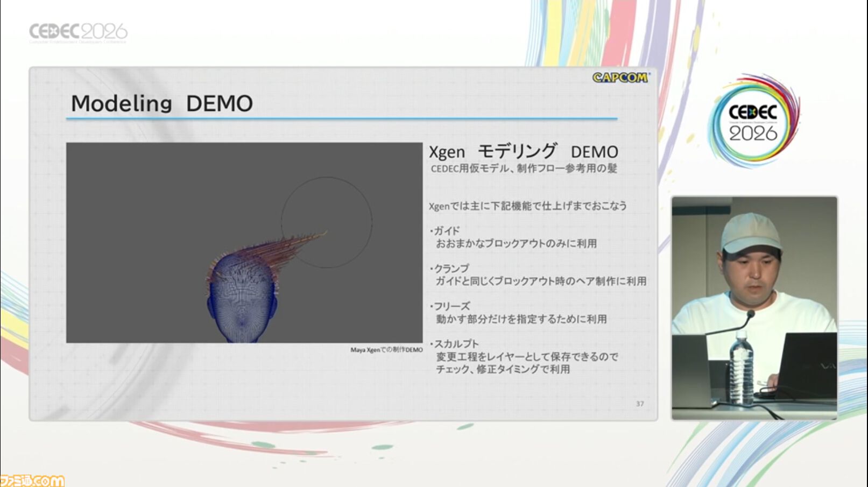Click the "・フリーズ" bullet heading

coord(449,306)
